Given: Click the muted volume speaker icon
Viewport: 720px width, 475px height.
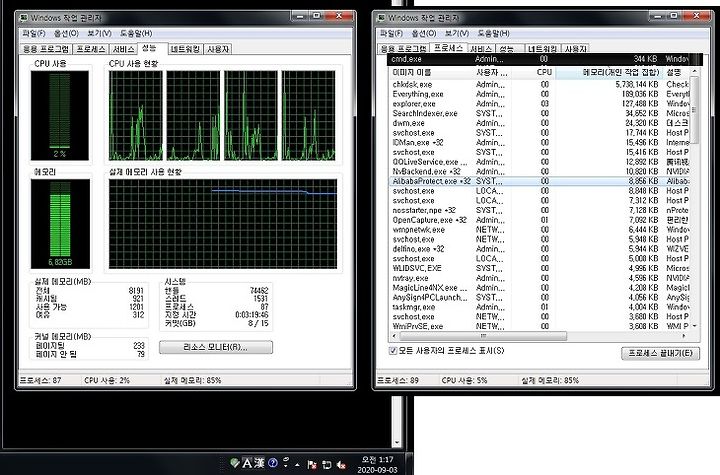Looking at the screenshot, I should coord(341,464).
